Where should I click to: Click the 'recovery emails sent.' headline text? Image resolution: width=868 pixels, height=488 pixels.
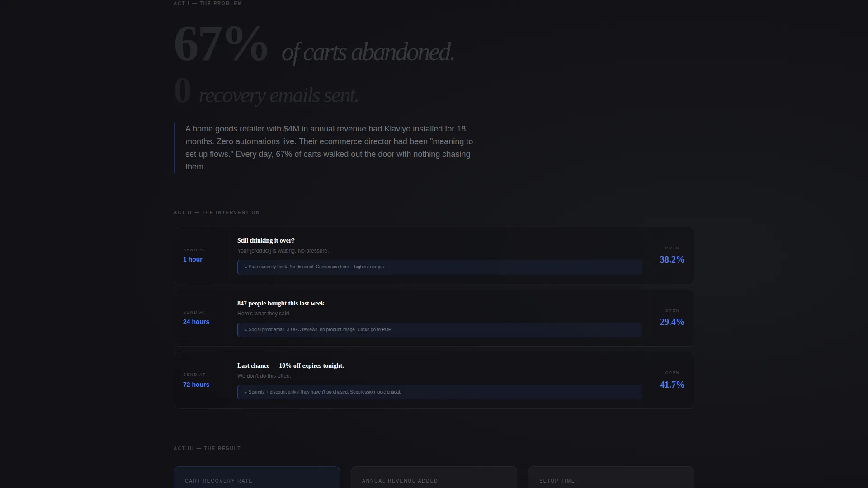click(x=279, y=95)
